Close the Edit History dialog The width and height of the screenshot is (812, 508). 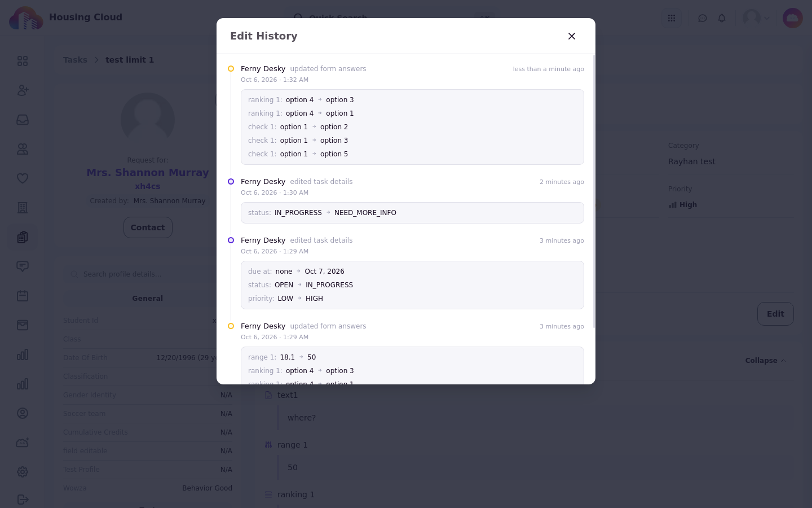tap(572, 36)
